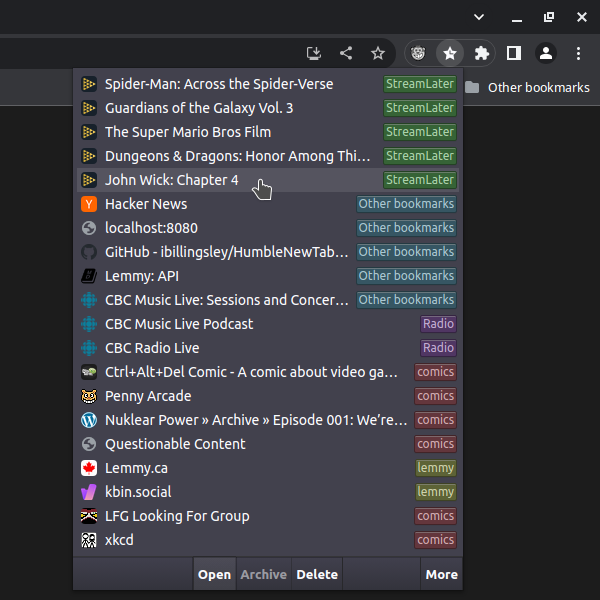Click the Archive button

[x=264, y=574]
